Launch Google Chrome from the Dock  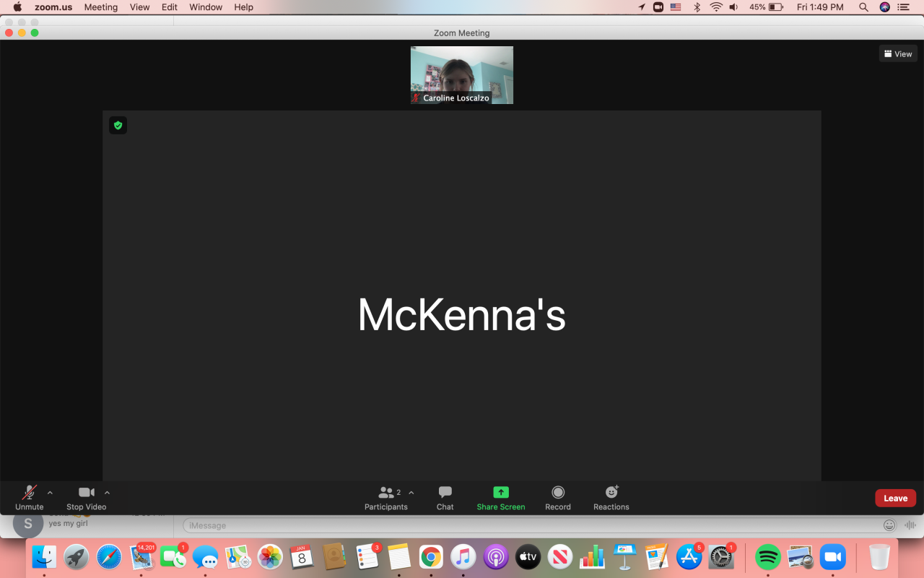pyautogui.click(x=431, y=556)
